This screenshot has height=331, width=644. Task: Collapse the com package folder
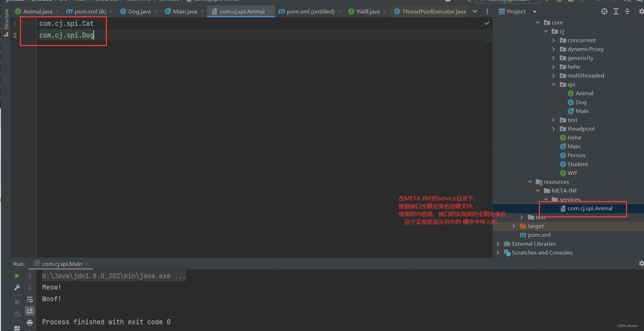(538, 23)
